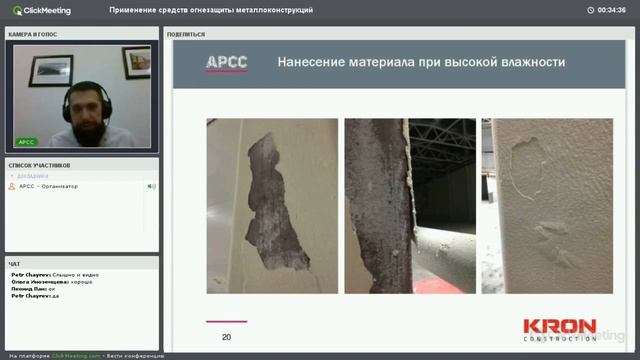Click the АРСС logo on the slide

(227, 63)
